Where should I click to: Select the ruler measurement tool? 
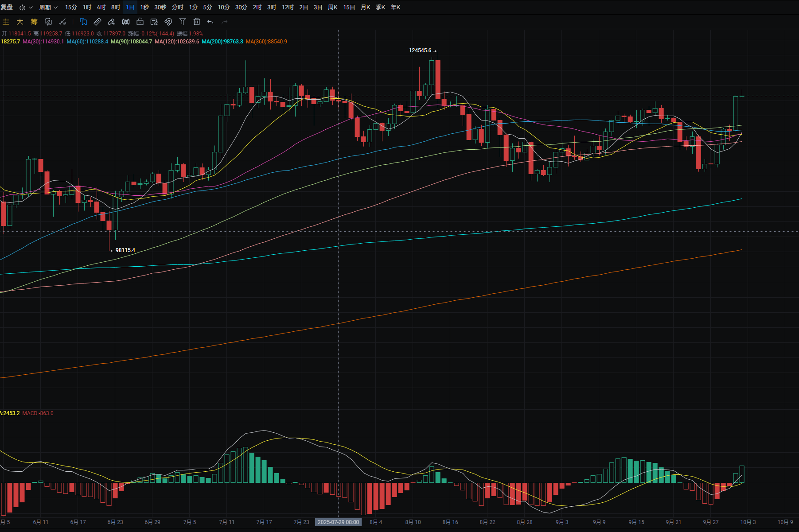97,22
